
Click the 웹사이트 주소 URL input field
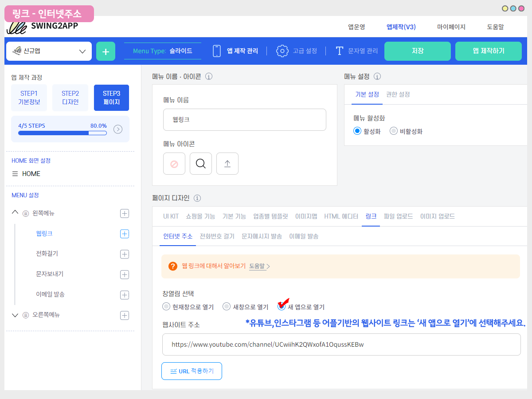click(341, 344)
